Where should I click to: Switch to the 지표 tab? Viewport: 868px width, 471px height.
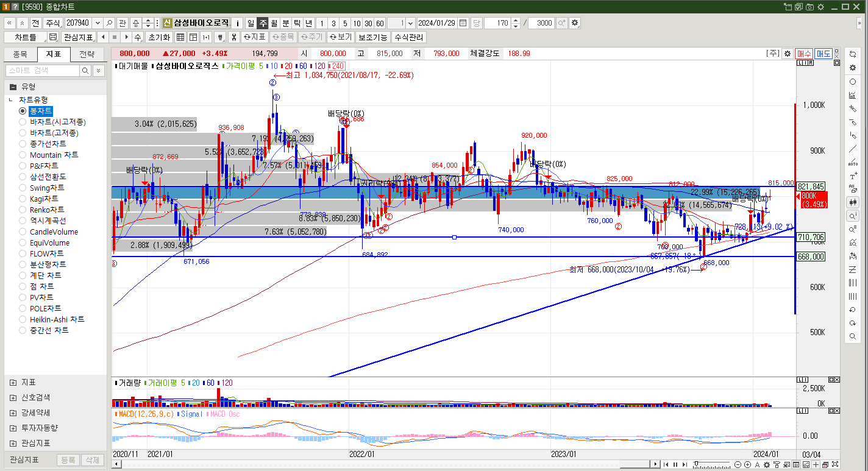tap(54, 54)
